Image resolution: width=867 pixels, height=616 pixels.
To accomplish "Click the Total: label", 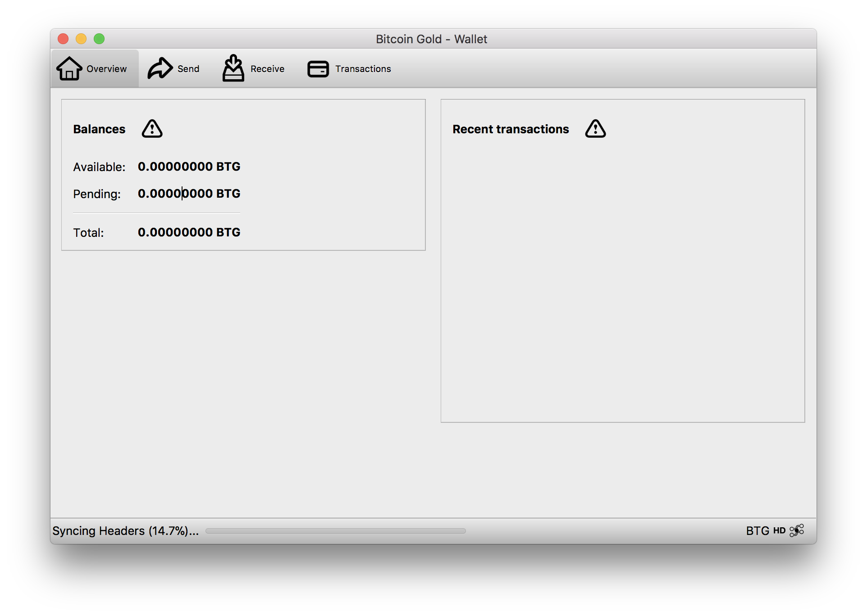I will tap(89, 233).
